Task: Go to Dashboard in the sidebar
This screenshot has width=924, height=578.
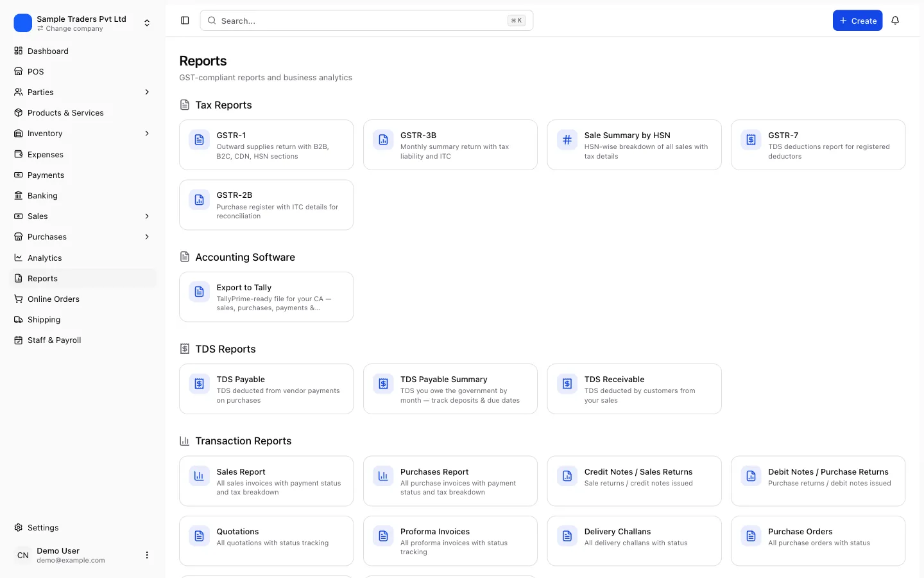Action: point(83,51)
